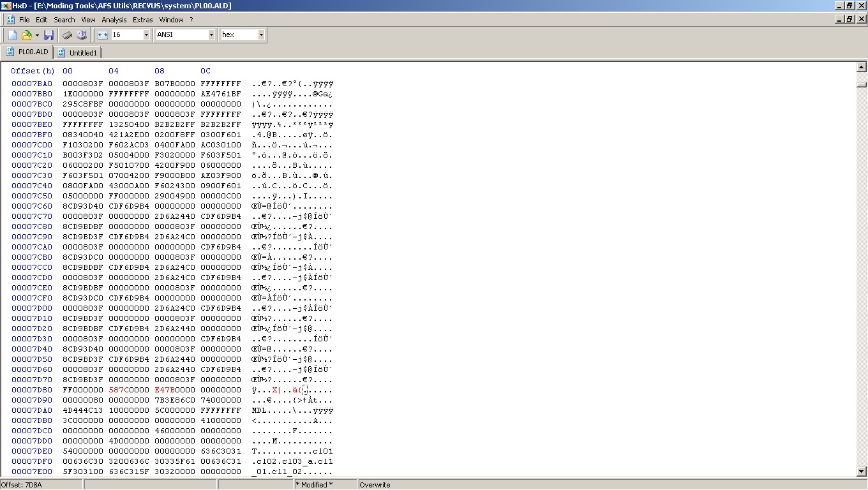Click hex group 295C8FBF in row 00007BC0

[x=83, y=104]
